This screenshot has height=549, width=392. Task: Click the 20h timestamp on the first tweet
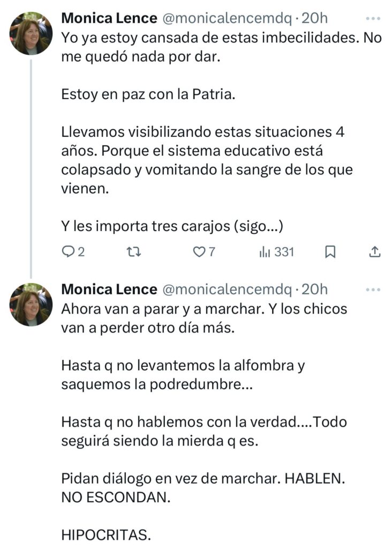point(314,18)
